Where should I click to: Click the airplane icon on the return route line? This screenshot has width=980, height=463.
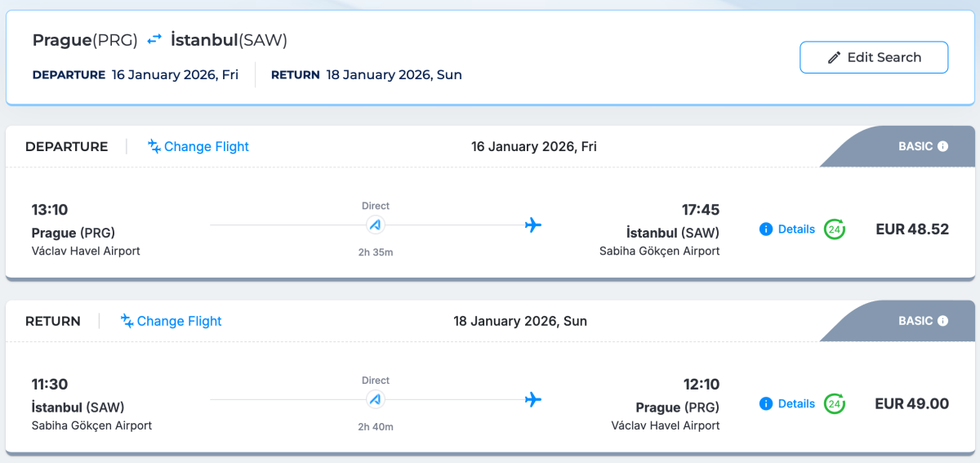point(533,399)
